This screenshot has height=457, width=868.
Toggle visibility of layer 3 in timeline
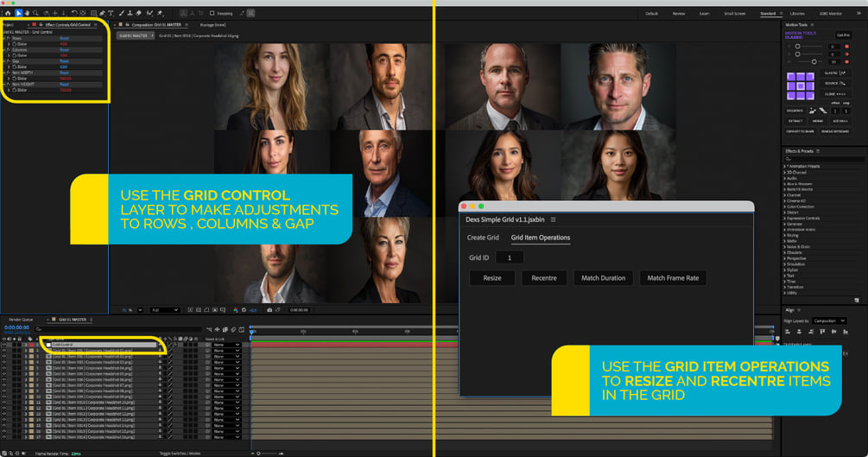(x=3, y=356)
